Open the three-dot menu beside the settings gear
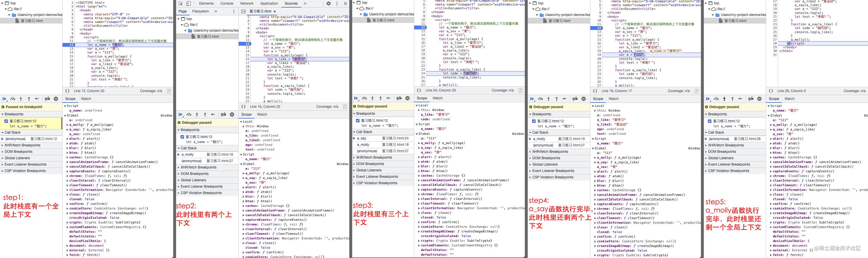The width and height of the screenshot is (868, 258). (x=337, y=3)
